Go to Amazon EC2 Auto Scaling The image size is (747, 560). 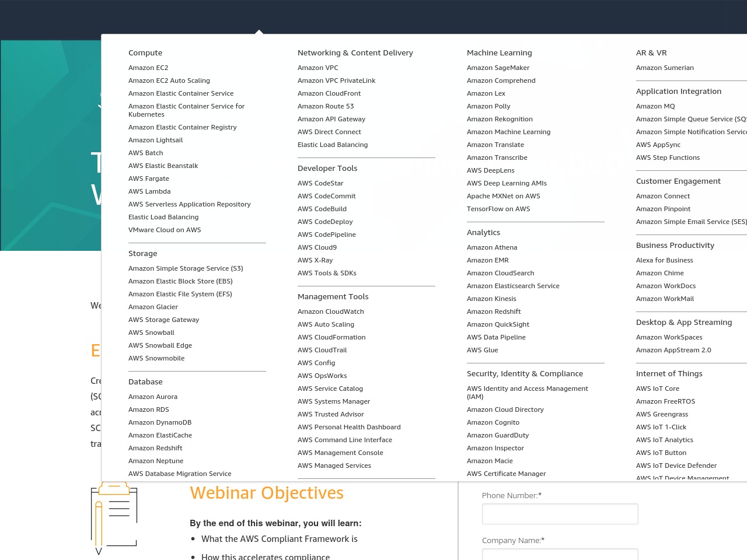[x=169, y=80]
